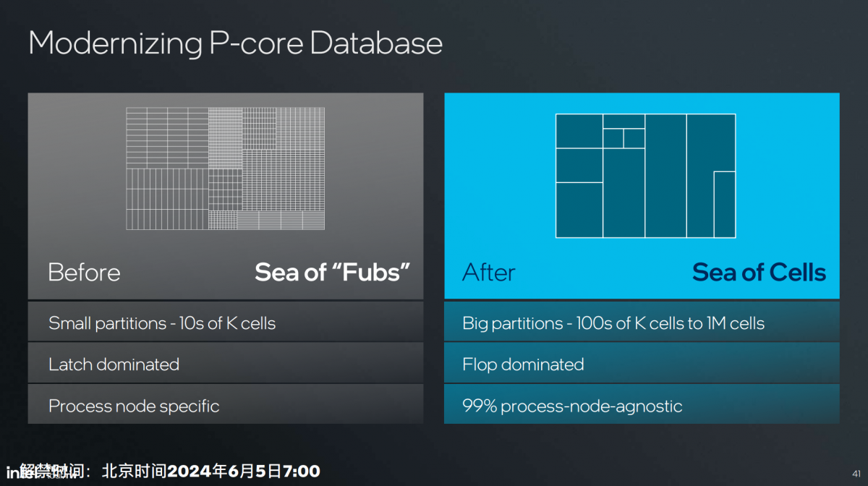Select the 'Latch dominated' row
Image resolution: width=868 pixels, height=486 pixels.
coord(226,364)
